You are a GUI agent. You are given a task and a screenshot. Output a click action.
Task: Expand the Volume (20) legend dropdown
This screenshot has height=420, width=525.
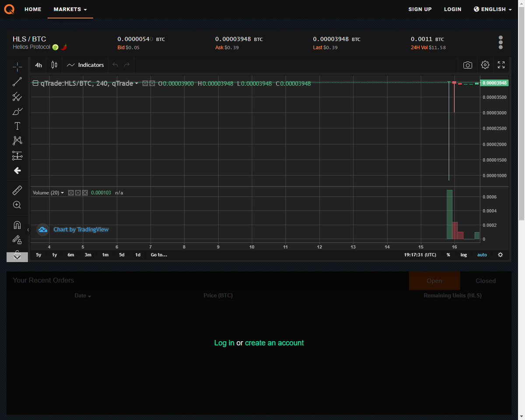(x=62, y=192)
